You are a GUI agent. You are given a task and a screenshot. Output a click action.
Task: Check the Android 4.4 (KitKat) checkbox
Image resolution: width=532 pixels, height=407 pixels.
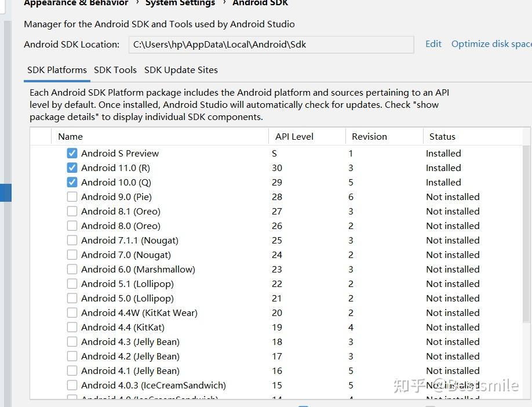(x=72, y=327)
